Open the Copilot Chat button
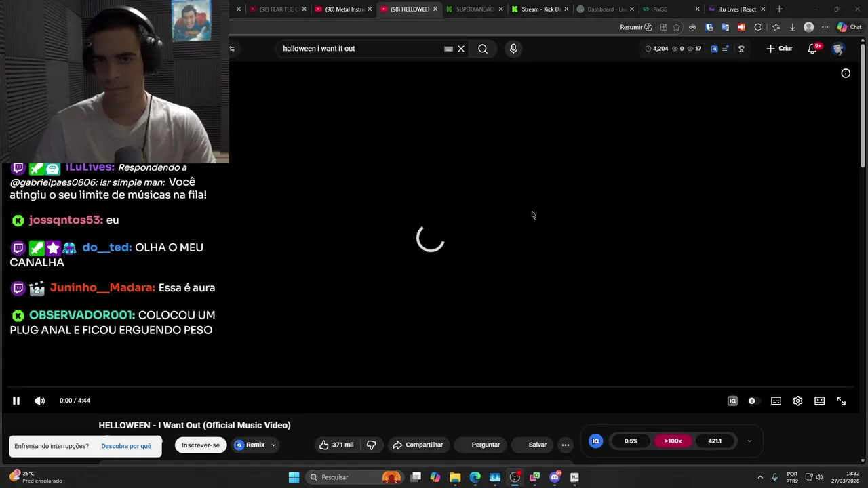 point(849,27)
